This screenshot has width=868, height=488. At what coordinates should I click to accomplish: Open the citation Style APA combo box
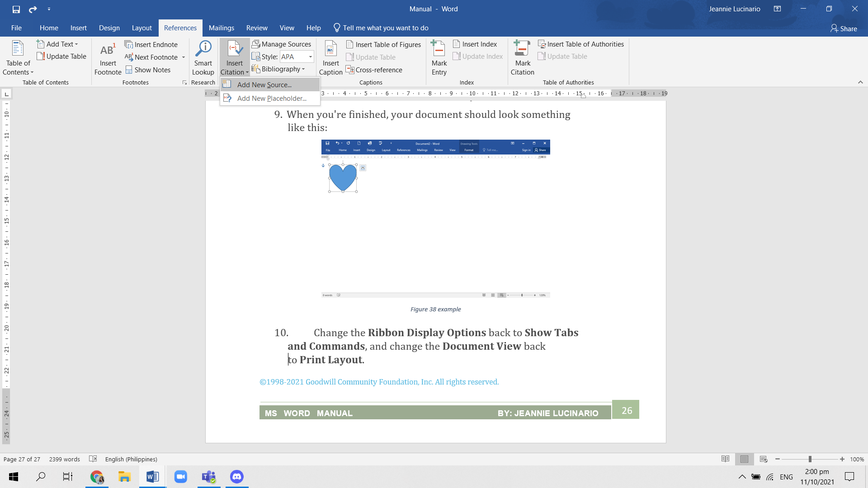(297, 57)
